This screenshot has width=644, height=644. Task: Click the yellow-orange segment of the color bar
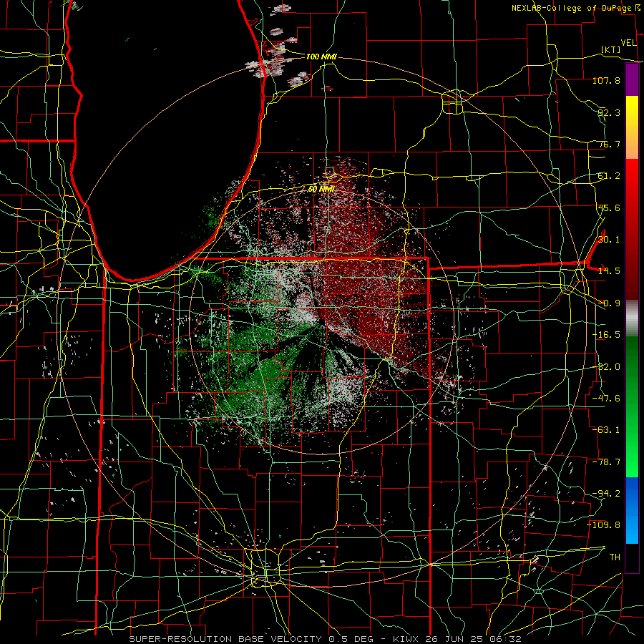point(632,127)
